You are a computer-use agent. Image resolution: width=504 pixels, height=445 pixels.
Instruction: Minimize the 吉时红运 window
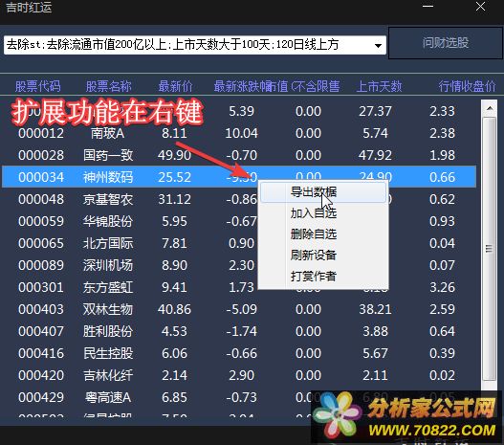(x=427, y=7)
